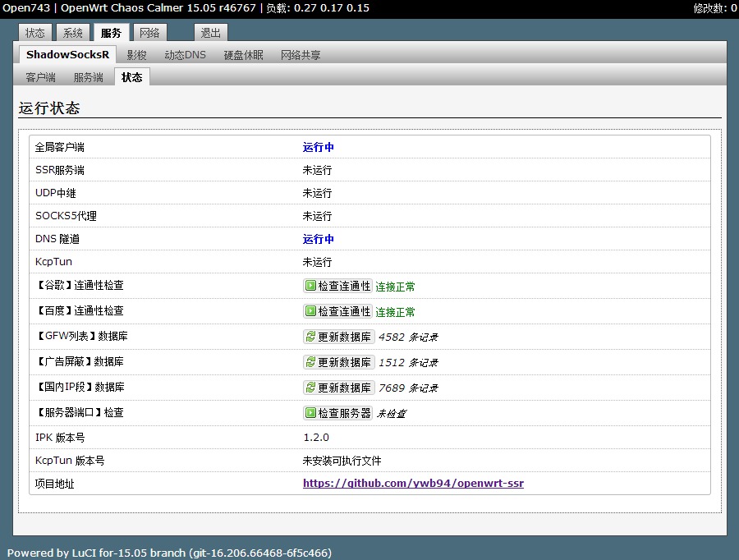Viewport: 739px width, 560px height.
Task: Switch to the 客户端 sub-tab
Action: coord(40,77)
